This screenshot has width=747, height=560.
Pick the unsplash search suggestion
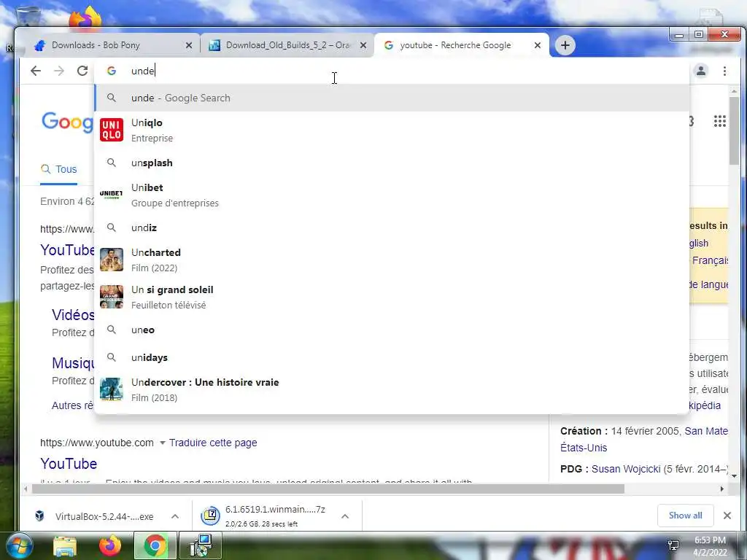coord(392,163)
